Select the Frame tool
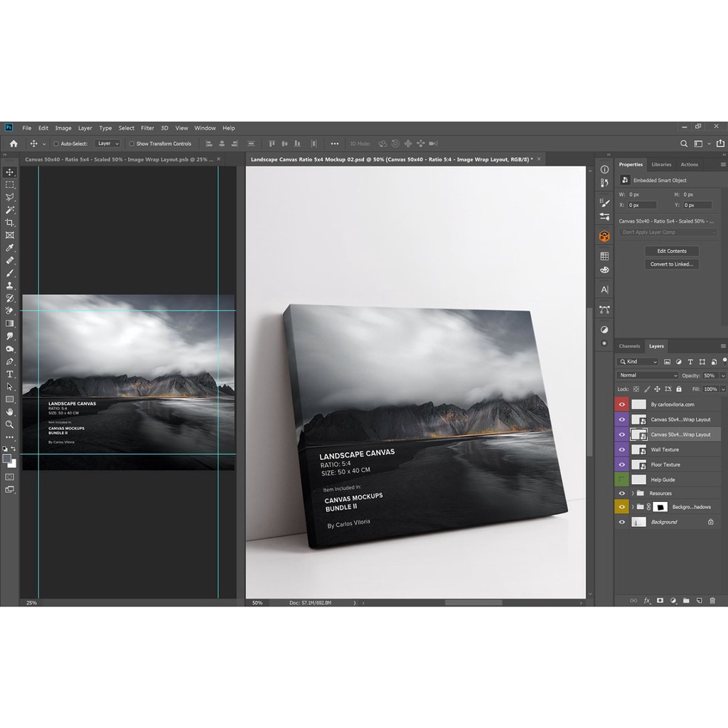Screen dimensions: 728x728 coord(10,235)
